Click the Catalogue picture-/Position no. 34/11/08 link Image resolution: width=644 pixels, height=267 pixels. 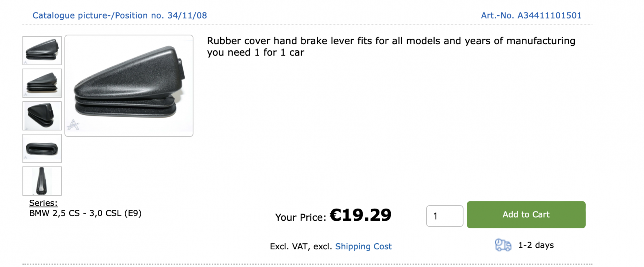(120, 15)
